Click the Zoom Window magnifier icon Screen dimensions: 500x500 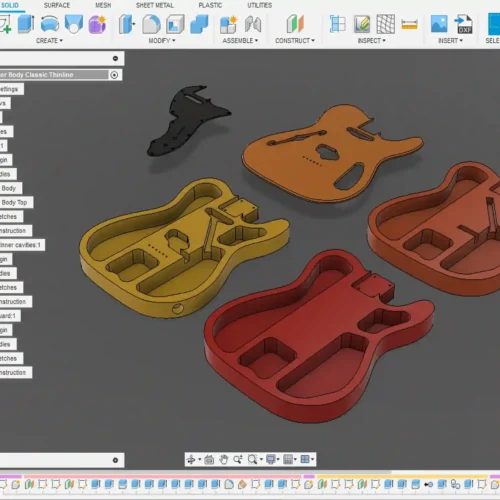[x=252, y=460]
